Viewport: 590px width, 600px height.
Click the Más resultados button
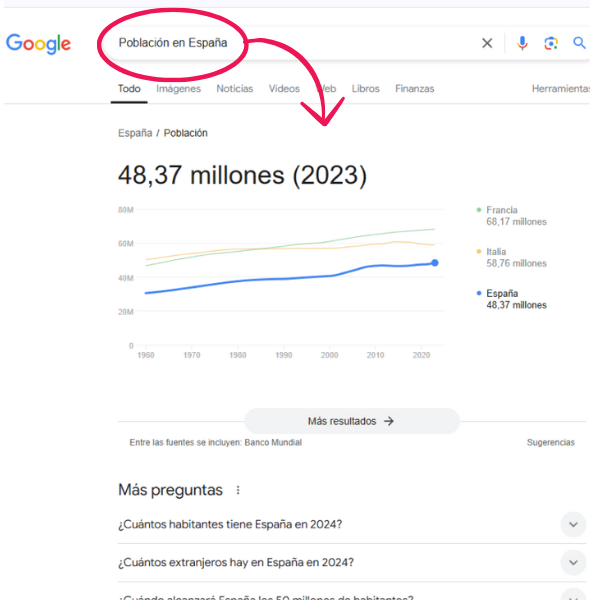352,421
